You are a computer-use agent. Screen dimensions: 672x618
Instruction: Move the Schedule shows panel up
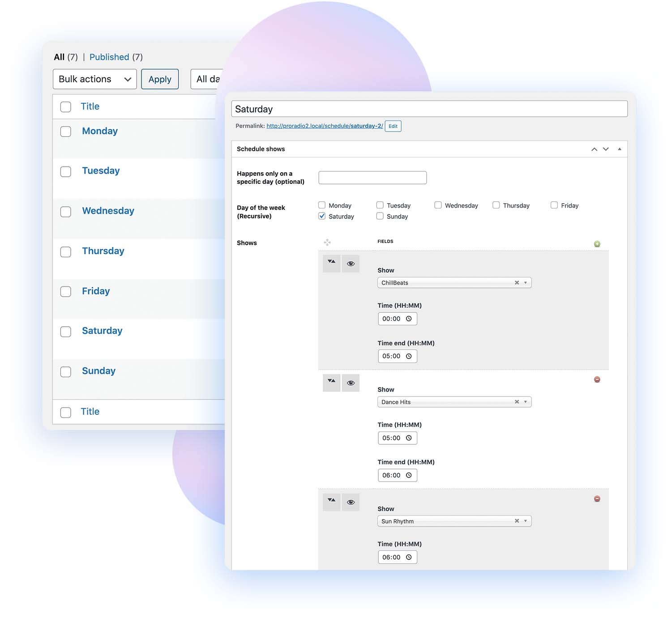(x=594, y=149)
